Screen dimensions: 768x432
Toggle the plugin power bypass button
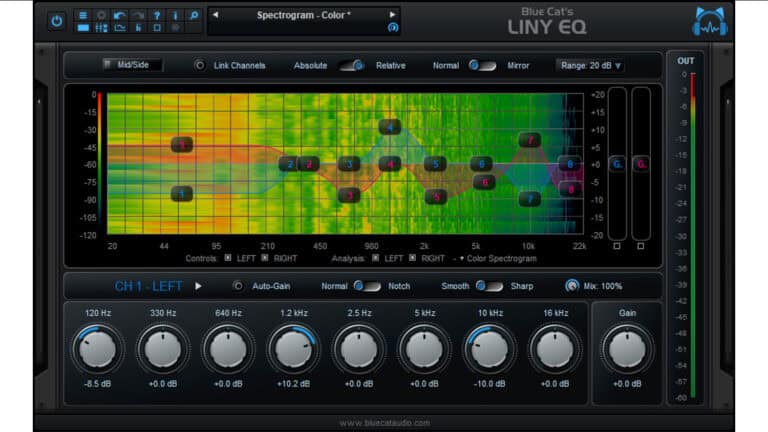[57, 21]
